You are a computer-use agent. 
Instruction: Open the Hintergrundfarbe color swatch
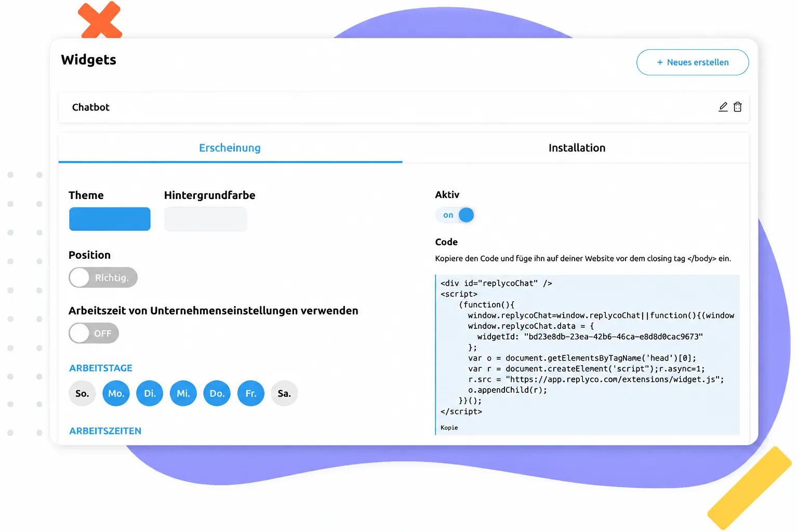(206, 219)
